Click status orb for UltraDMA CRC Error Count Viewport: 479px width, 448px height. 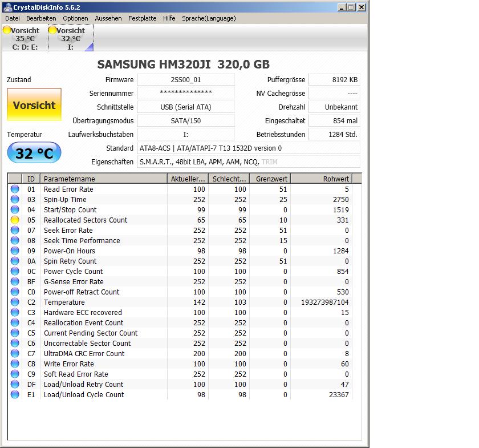(15, 353)
